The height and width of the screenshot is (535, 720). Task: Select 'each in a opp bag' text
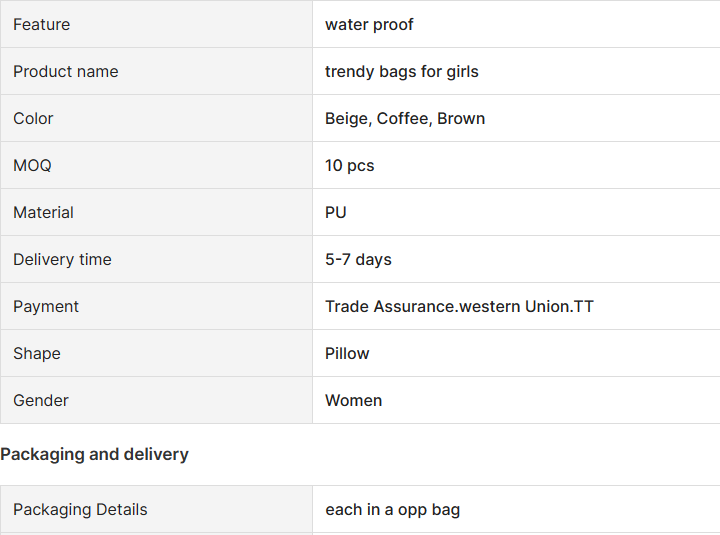[392, 510]
